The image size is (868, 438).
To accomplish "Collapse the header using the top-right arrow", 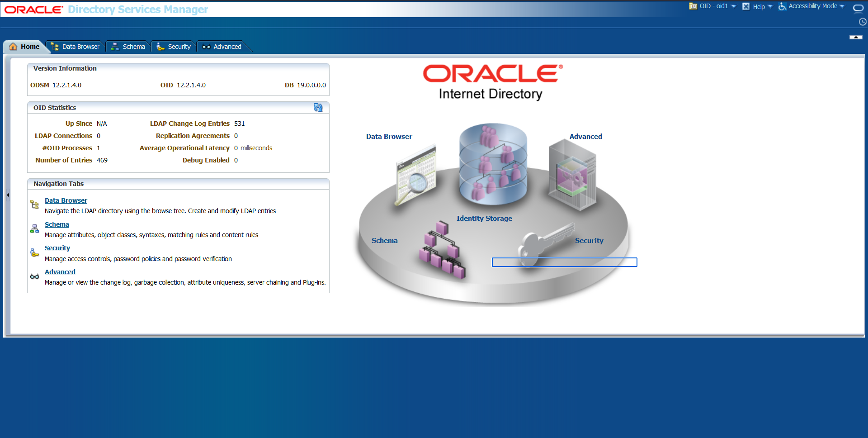I will click(x=856, y=37).
